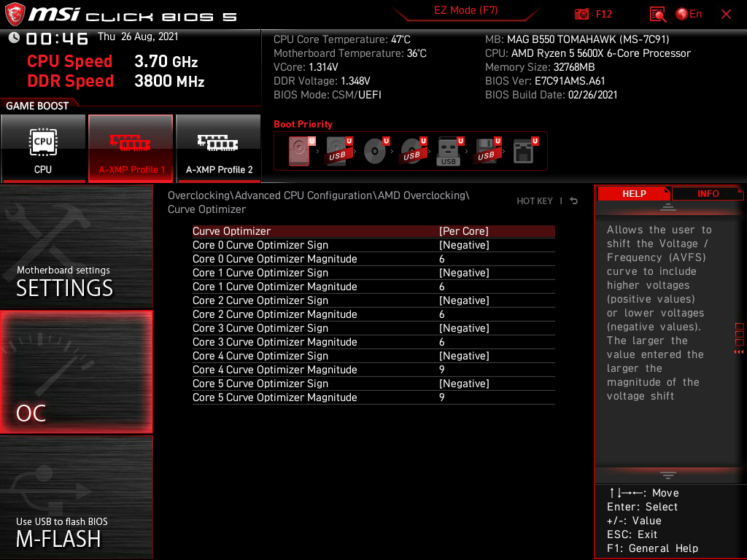Click the time display 00:46

pos(57,39)
